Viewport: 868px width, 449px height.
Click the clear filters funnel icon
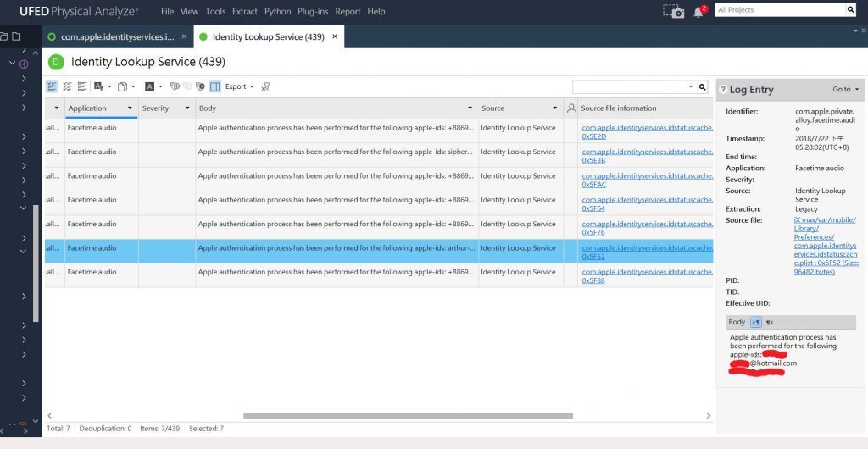[x=265, y=86]
